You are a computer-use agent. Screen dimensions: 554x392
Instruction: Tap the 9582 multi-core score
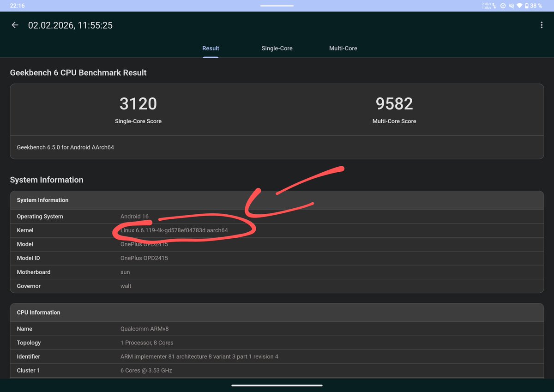click(394, 104)
